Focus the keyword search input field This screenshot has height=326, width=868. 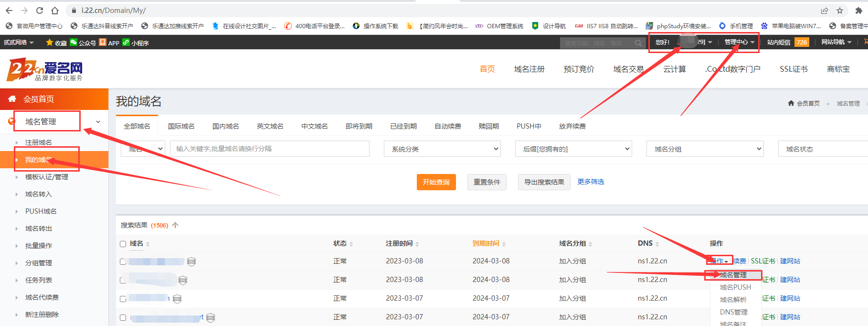269,149
